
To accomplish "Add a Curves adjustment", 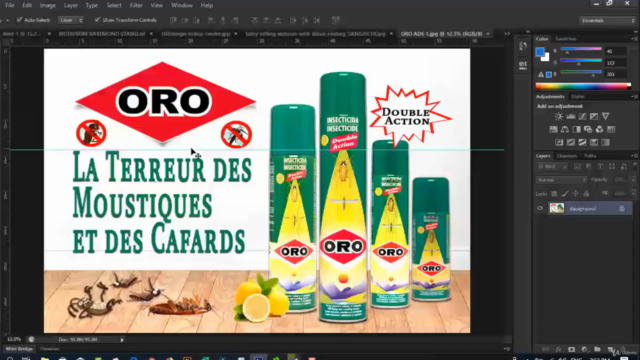I will click(582, 116).
